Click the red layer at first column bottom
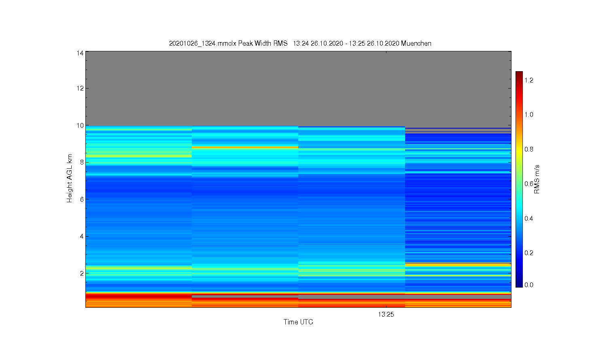The height and width of the screenshot is (364, 607). point(138,296)
